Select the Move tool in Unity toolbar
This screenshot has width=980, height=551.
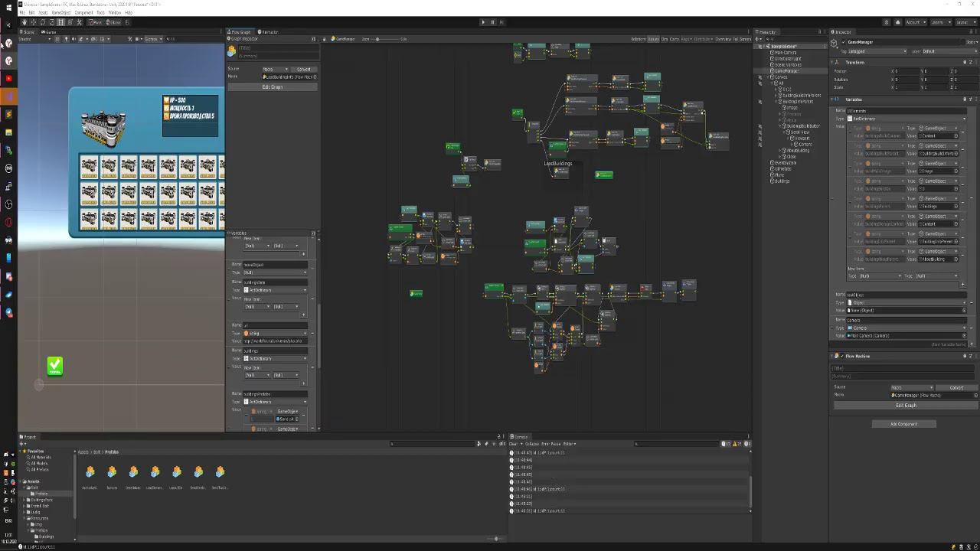pos(34,22)
